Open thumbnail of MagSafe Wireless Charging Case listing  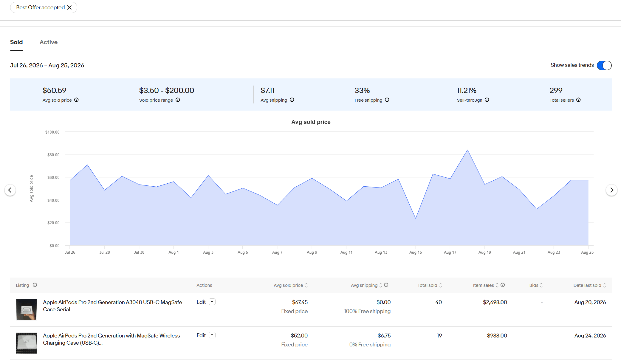(x=27, y=343)
